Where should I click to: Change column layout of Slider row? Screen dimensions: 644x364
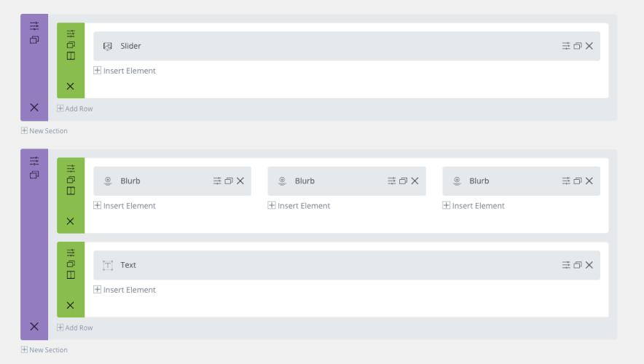[x=71, y=56]
